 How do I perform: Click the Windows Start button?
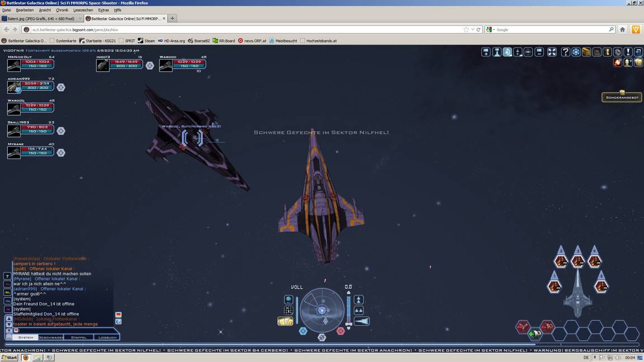(x=10, y=358)
